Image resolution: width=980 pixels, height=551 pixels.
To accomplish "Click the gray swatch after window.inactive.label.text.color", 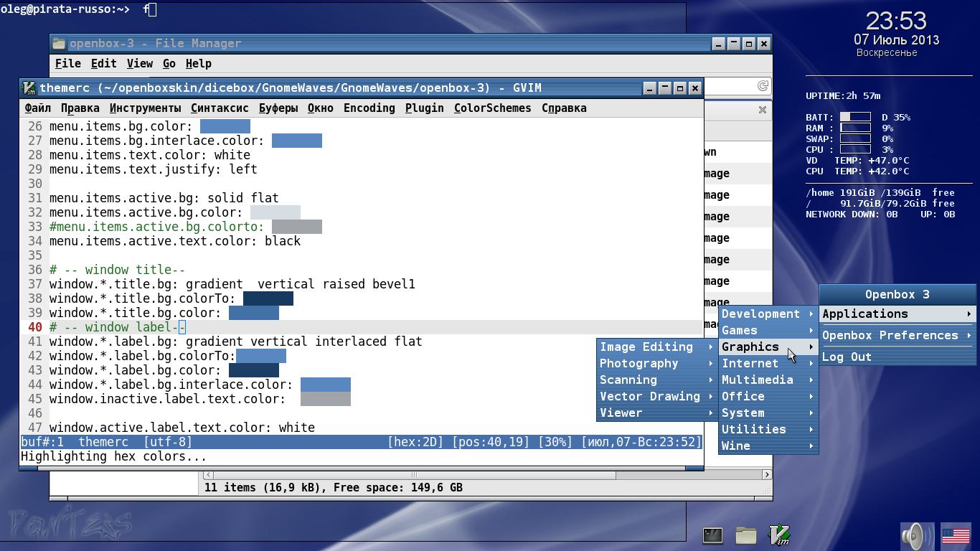I will [326, 399].
